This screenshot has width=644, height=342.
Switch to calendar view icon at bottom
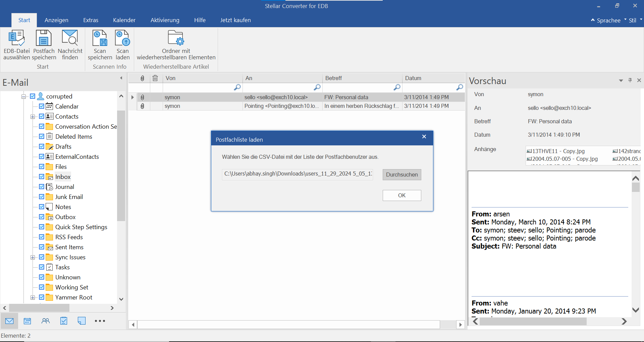tap(28, 321)
